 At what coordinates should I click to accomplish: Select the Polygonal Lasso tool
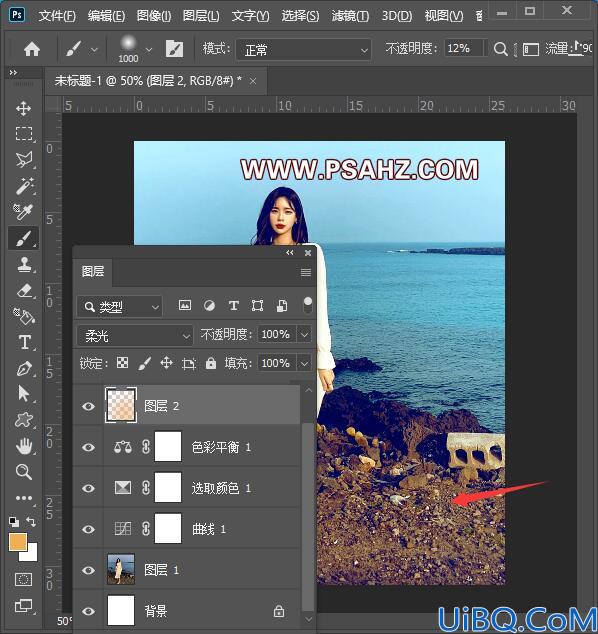[x=24, y=160]
